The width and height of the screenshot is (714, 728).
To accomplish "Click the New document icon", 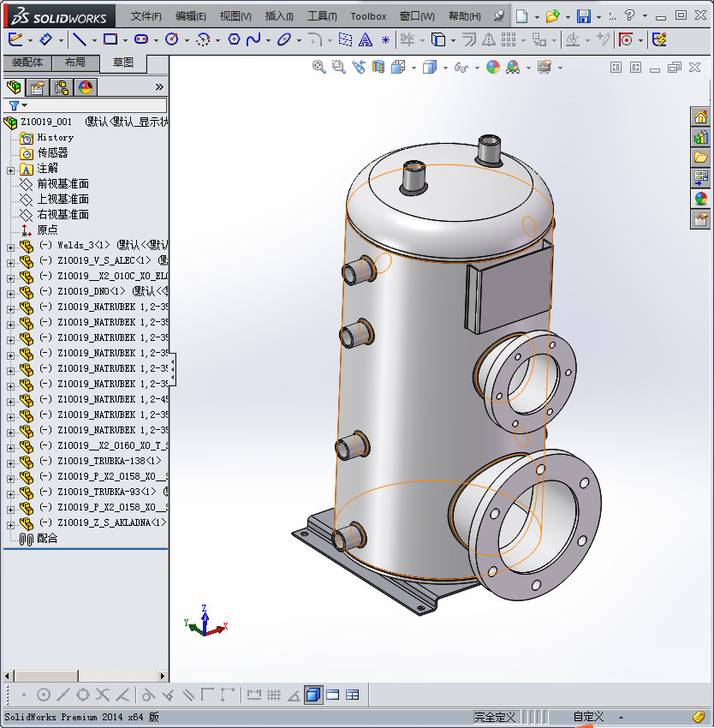I will [522, 16].
